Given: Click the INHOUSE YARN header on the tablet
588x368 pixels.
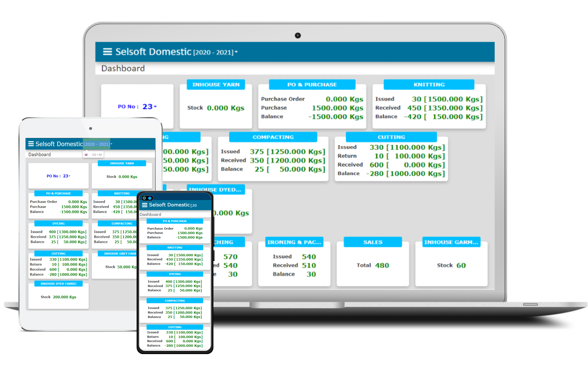Looking at the screenshot, I should pyautogui.click(x=122, y=163).
